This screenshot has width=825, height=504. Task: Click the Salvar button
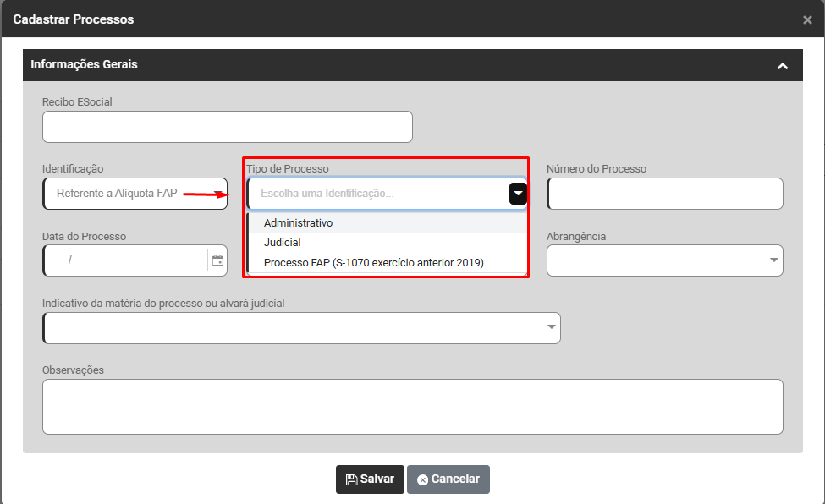tap(370, 479)
